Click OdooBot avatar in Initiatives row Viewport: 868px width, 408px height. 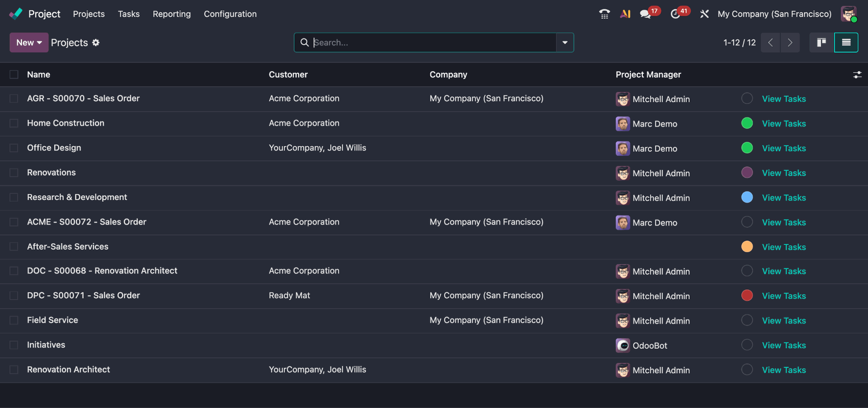623,346
